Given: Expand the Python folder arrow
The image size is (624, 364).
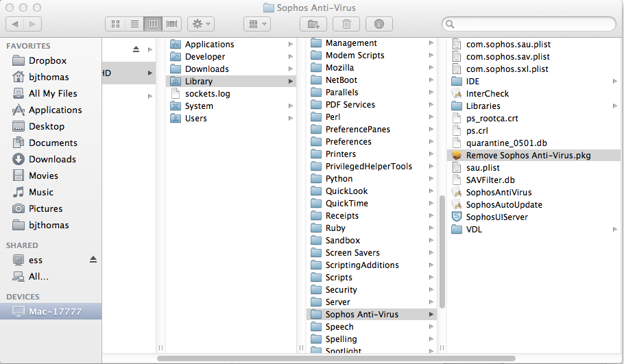Looking at the screenshot, I should tap(431, 179).
